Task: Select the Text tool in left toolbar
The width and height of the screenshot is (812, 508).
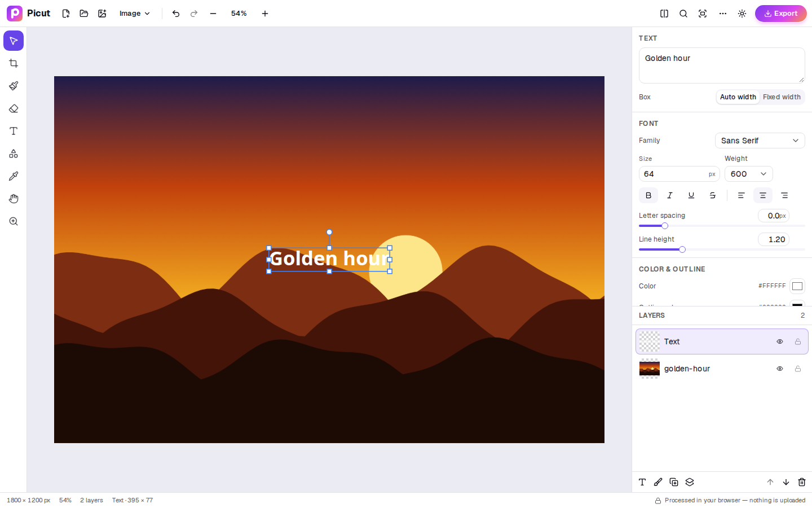Action: [x=14, y=131]
